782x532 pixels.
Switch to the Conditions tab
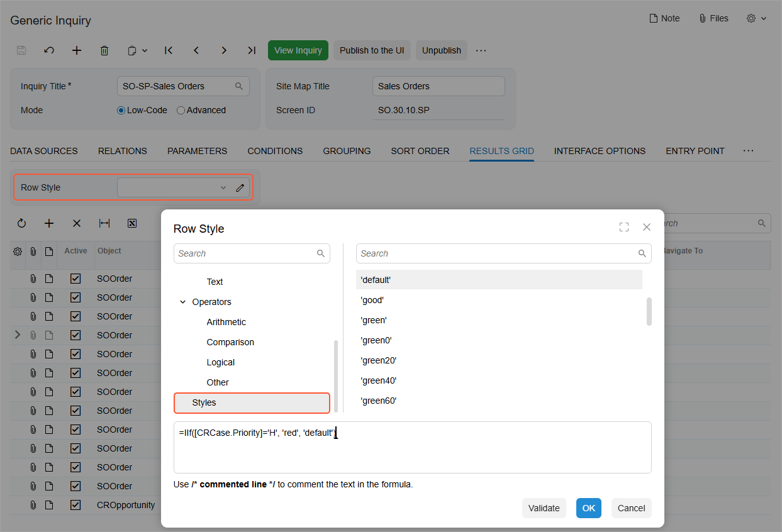click(275, 151)
